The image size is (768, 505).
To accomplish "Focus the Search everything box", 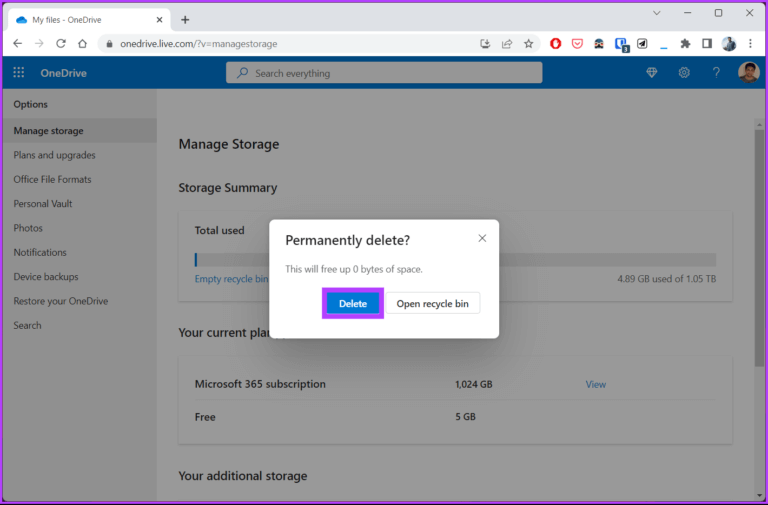I will pos(384,73).
